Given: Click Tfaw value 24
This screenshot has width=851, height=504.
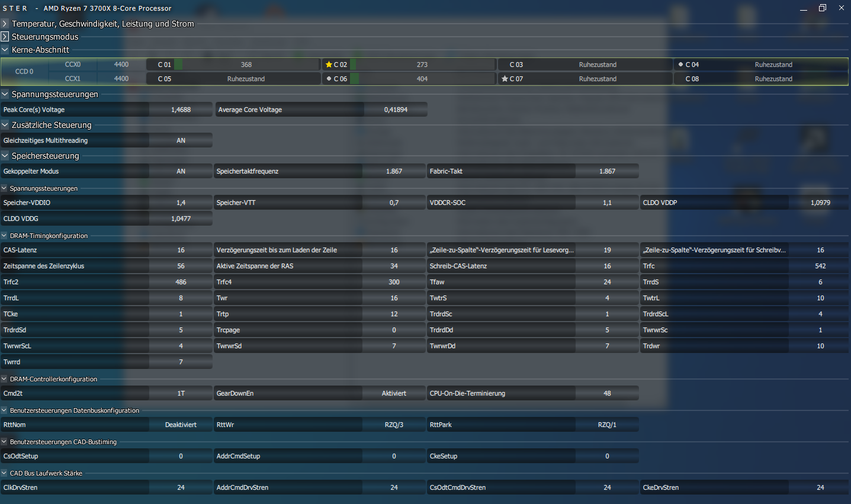Looking at the screenshot, I should (x=607, y=282).
